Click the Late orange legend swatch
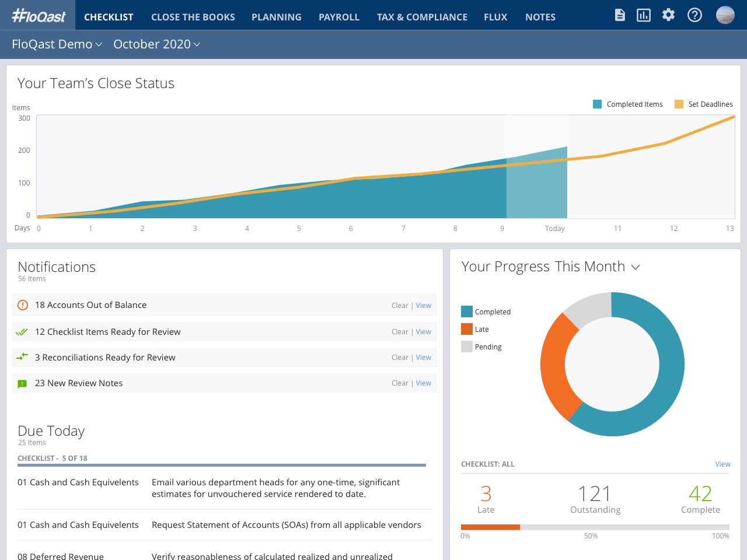Image resolution: width=747 pixels, height=560 pixels. (467, 329)
